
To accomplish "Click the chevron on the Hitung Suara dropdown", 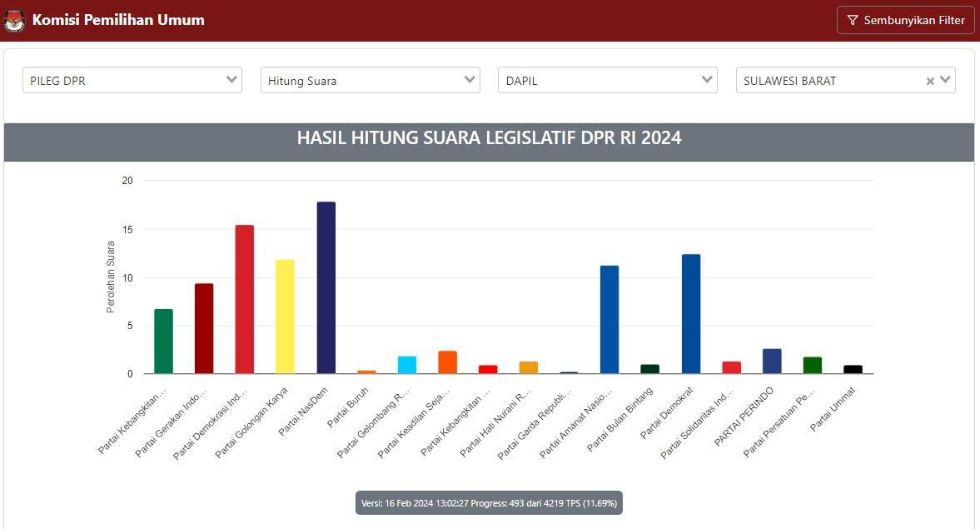I will click(x=470, y=79).
